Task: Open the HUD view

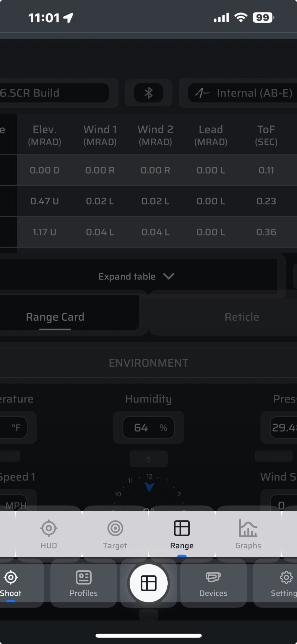Action: click(x=49, y=534)
